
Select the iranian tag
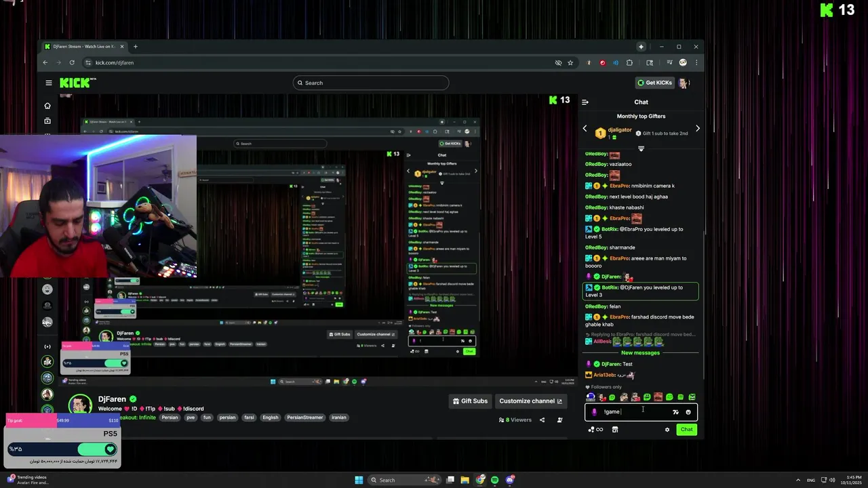339,418
